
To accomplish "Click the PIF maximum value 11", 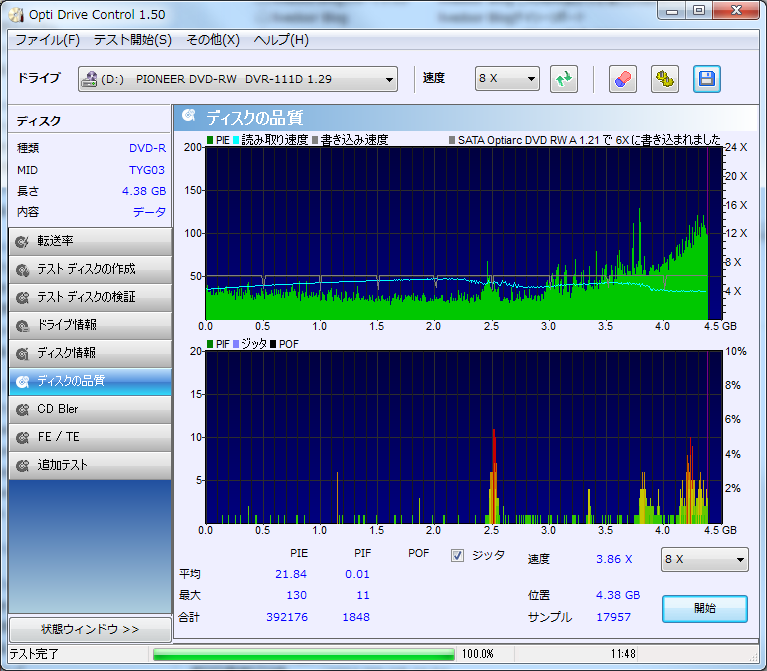I will pyautogui.click(x=363, y=595).
